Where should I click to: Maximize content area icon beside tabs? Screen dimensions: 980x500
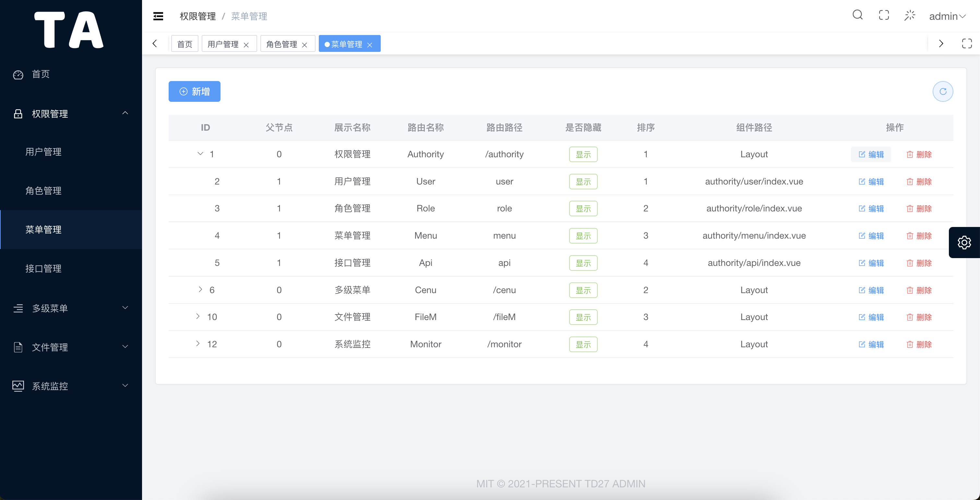(967, 43)
